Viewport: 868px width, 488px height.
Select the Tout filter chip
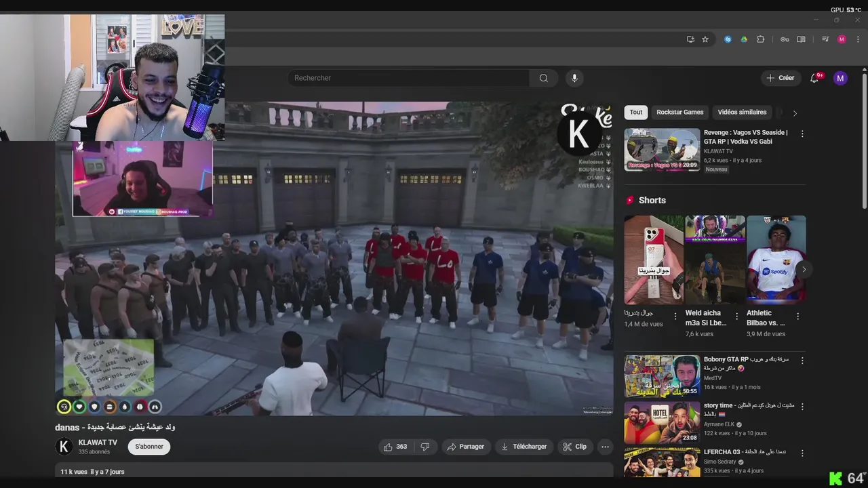(636, 113)
